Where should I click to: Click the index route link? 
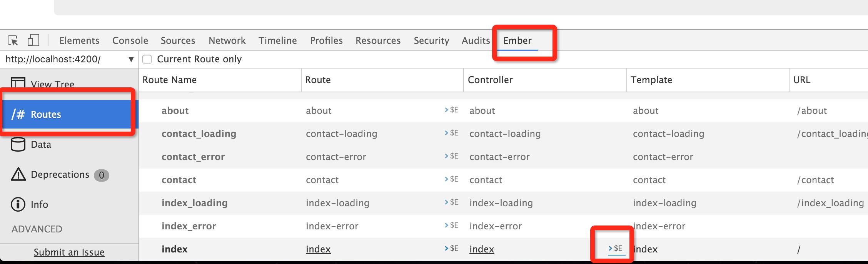point(318,249)
